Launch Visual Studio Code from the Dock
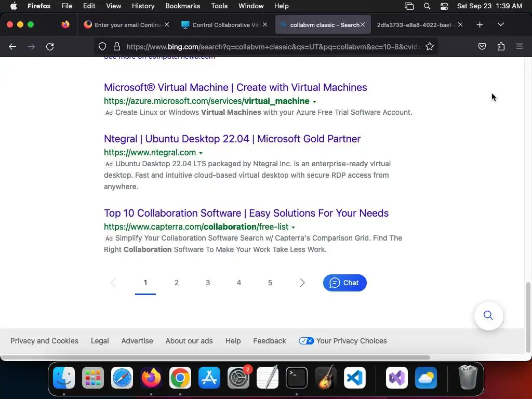Viewport: 532px width, 399px height. click(355, 378)
